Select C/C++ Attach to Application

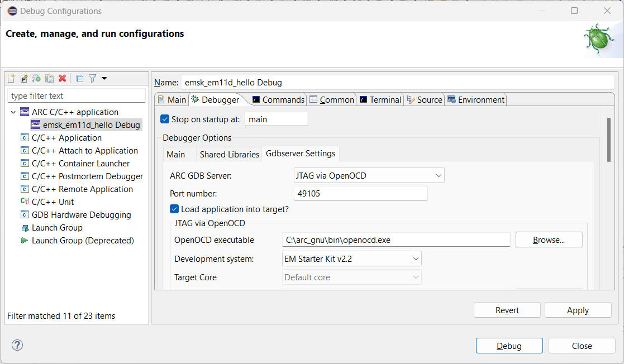pos(85,150)
